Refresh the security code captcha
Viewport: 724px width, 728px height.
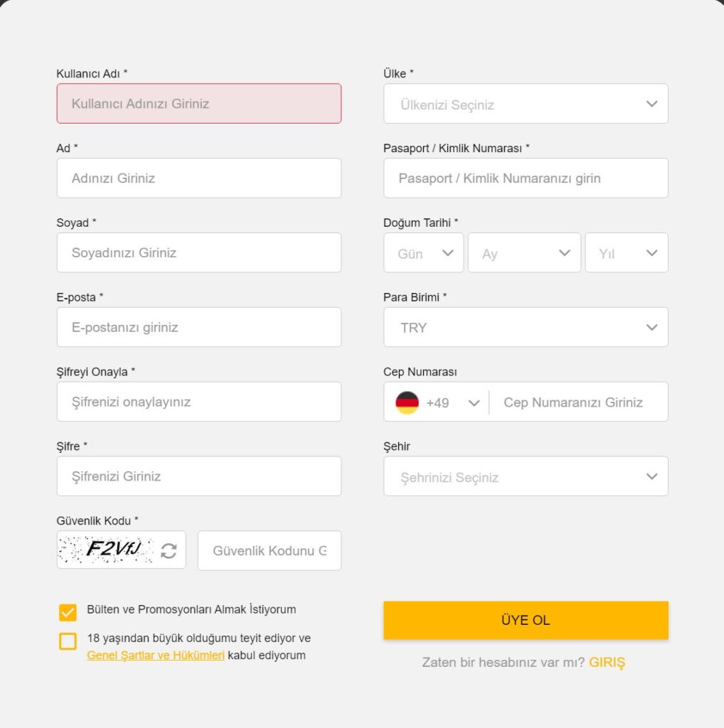[x=169, y=550]
